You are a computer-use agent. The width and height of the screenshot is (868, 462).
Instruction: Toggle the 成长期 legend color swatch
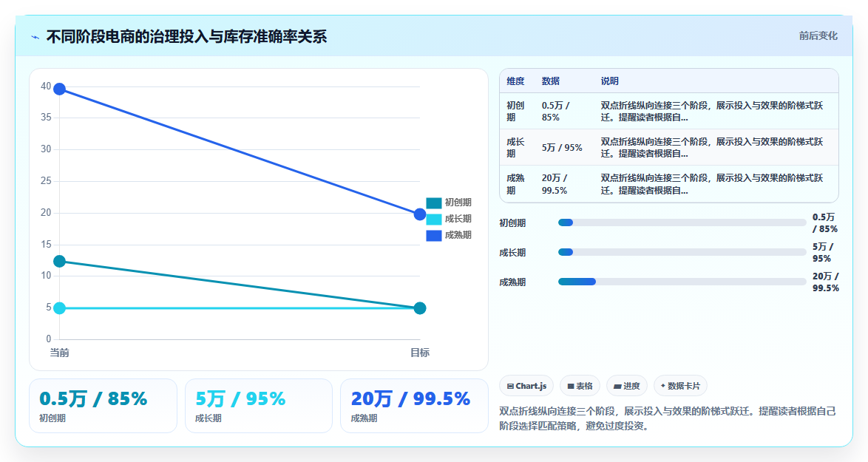tap(434, 219)
